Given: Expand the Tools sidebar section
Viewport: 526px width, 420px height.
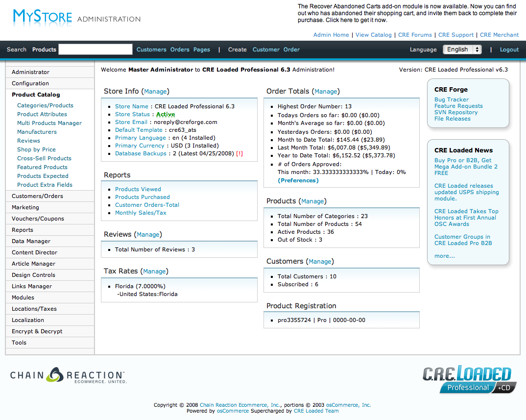Looking at the screenshot, I should coord(50,343).
